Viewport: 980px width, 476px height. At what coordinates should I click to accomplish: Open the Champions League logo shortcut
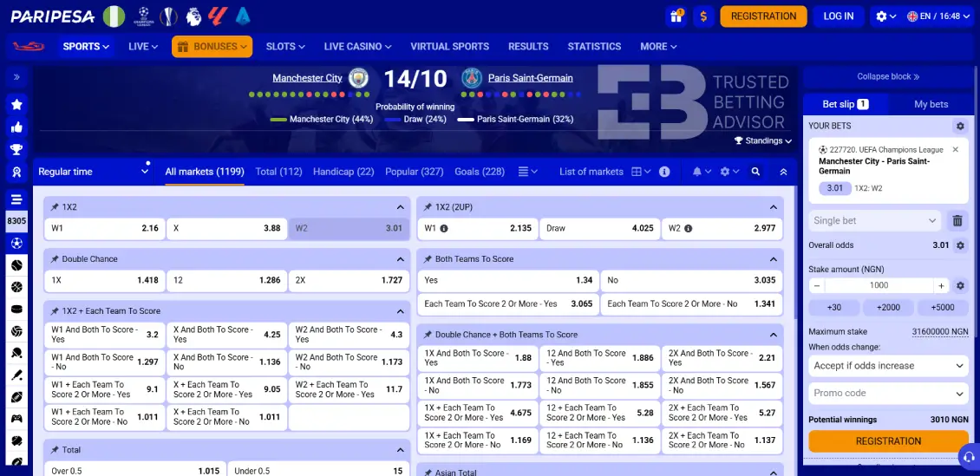143,16
